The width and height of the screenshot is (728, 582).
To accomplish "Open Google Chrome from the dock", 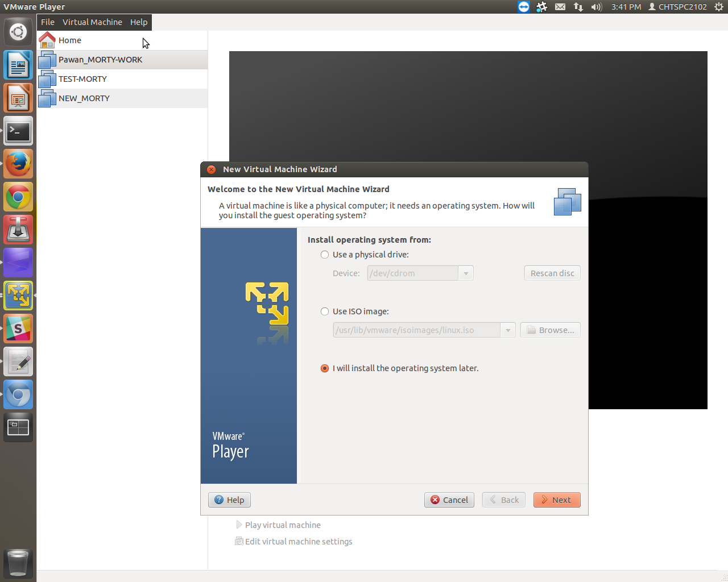I will (18, 197).
